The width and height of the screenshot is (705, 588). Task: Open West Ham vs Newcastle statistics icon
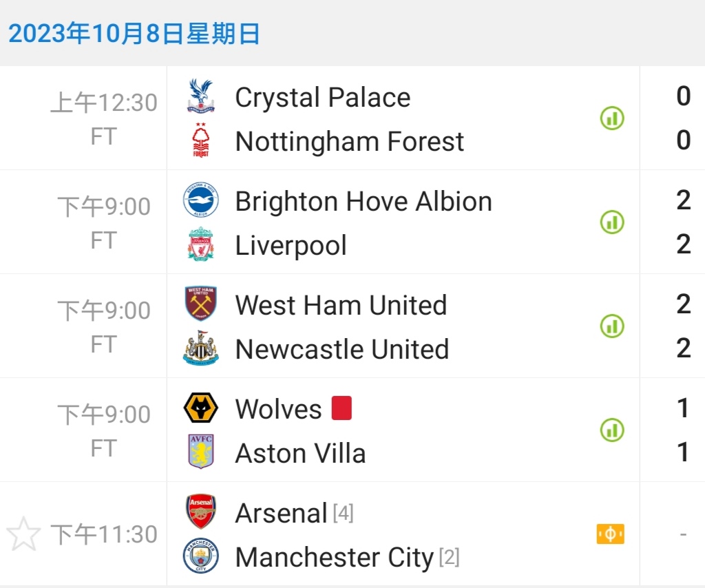click(x=611, y=326)
